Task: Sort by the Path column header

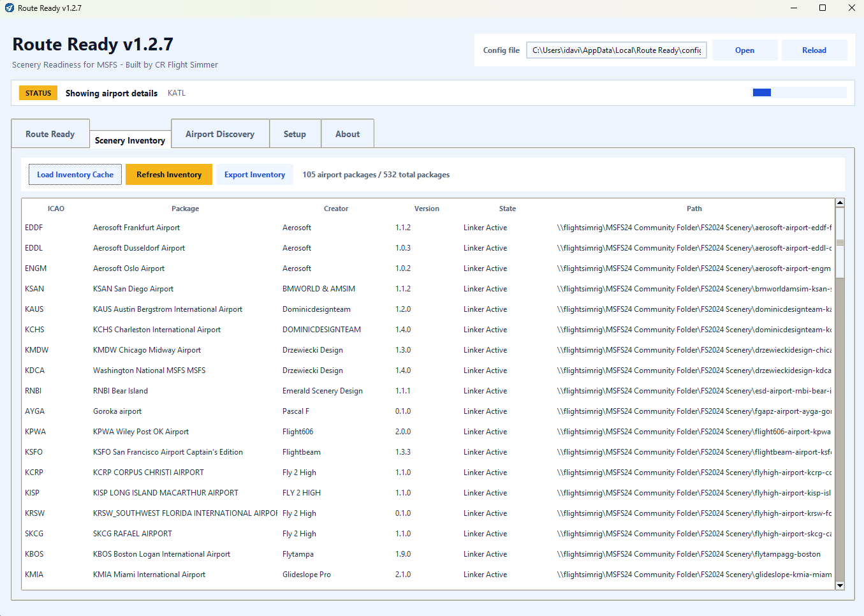Action: point(694,209)
